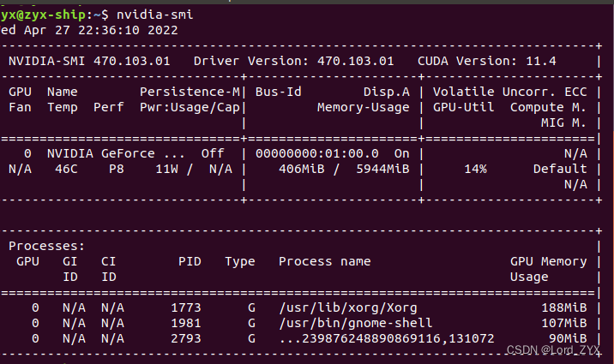
Task: Click PID '1773' in process table
Action: [x=186, y=307]
